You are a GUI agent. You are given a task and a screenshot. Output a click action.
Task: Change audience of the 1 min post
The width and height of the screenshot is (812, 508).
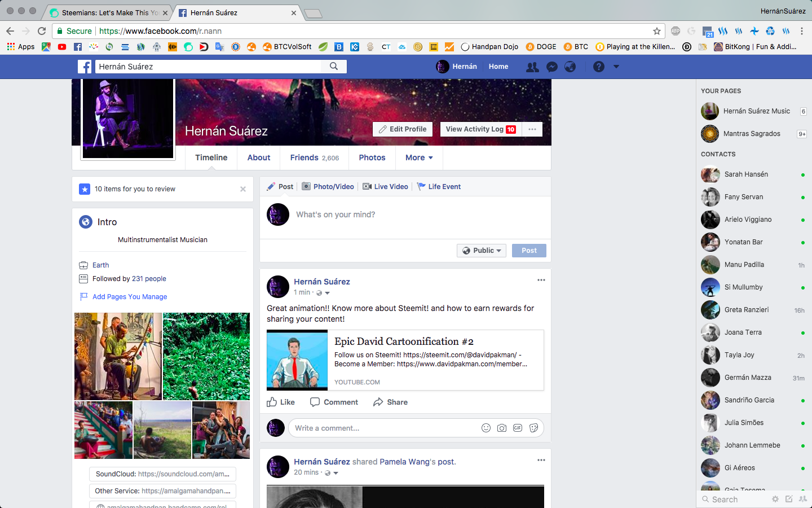pyautogui.click(x=323, y=293)
